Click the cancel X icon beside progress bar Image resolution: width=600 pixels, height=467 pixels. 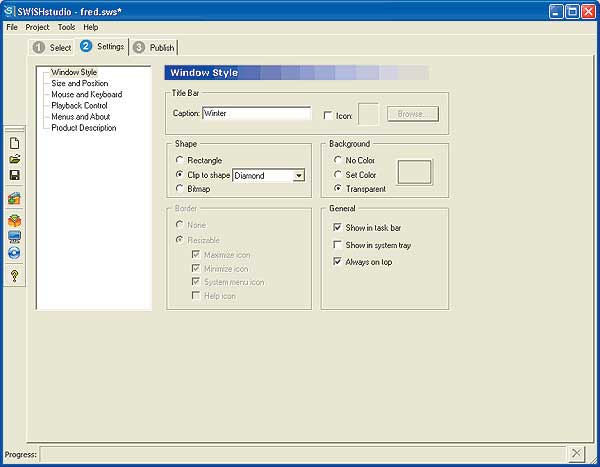[578, 454]
